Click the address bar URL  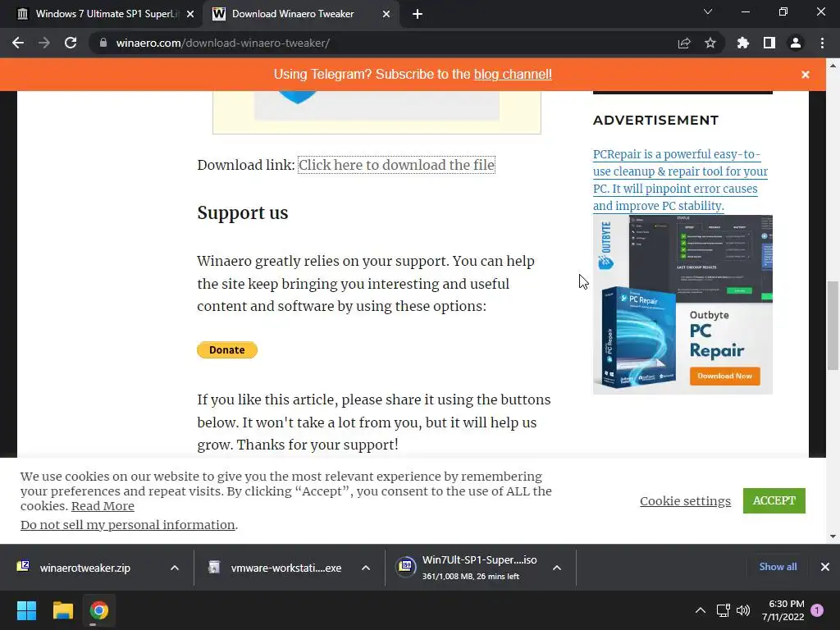[223, 43]
